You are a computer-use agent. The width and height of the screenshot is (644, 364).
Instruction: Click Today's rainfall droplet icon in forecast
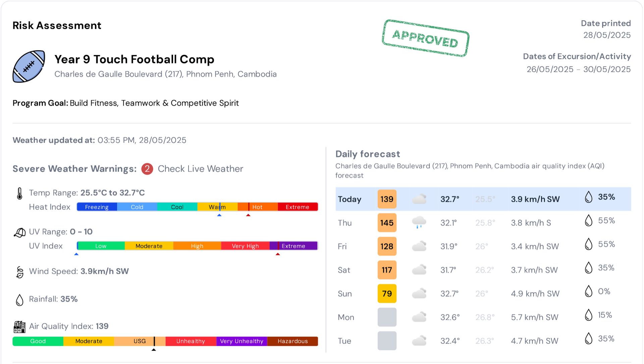tap(589, 197)
